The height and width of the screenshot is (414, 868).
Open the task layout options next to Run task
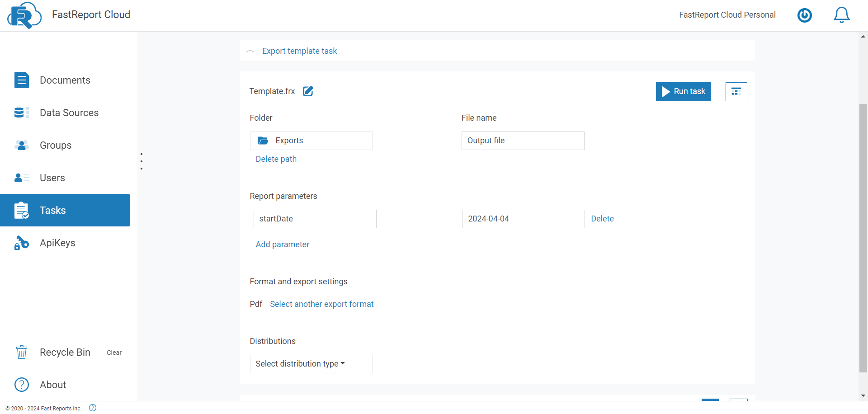tap(736, 91)
